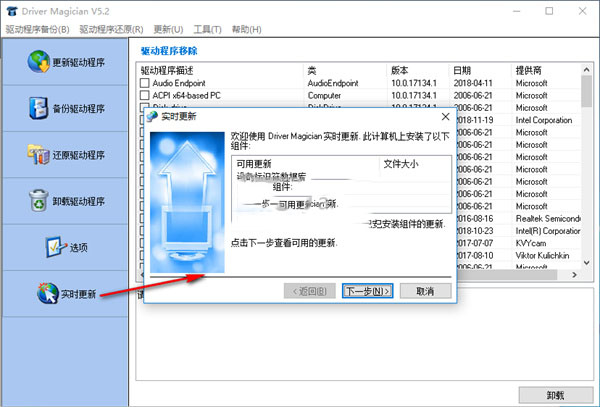Click the 实时更新 live update icon
Image resolution: width=600 pixels, height=407 pixels.
[46, 293]
